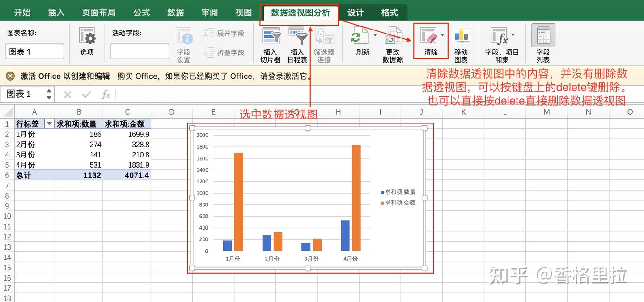Image resolution: width=644 pixels, height=302 pixels.
Task: Click the chart's top-center resize handle
Action: (x=308, y=128)
